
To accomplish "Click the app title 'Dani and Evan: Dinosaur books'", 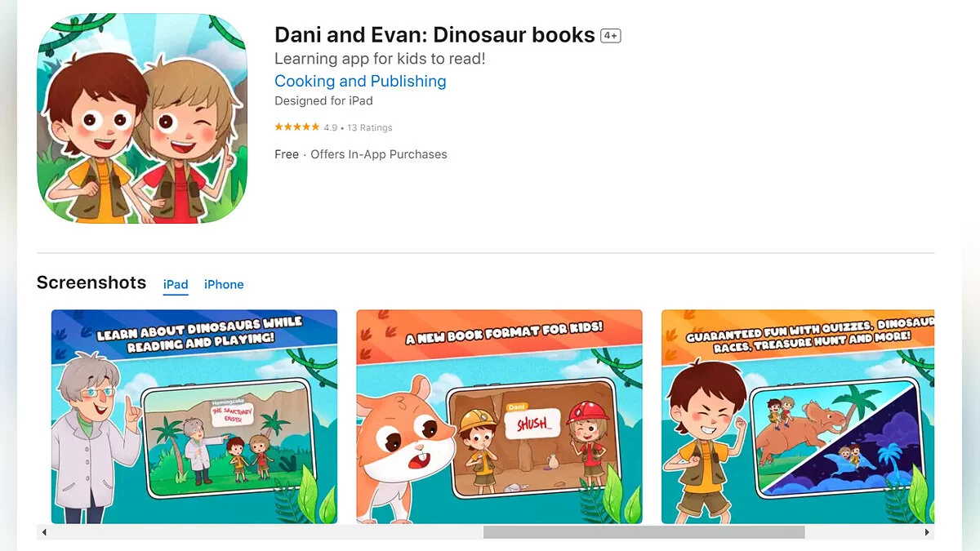I will click(434, 35).
